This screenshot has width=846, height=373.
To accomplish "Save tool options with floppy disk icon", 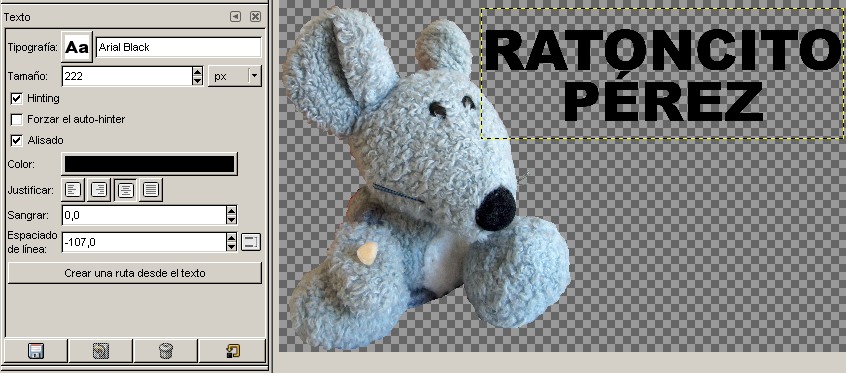I will (x=36, y=351).
